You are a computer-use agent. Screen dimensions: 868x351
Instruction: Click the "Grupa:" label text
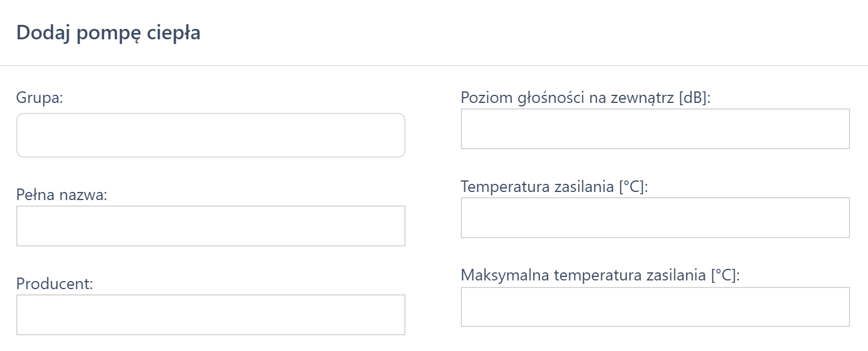[x=39, y=98]
